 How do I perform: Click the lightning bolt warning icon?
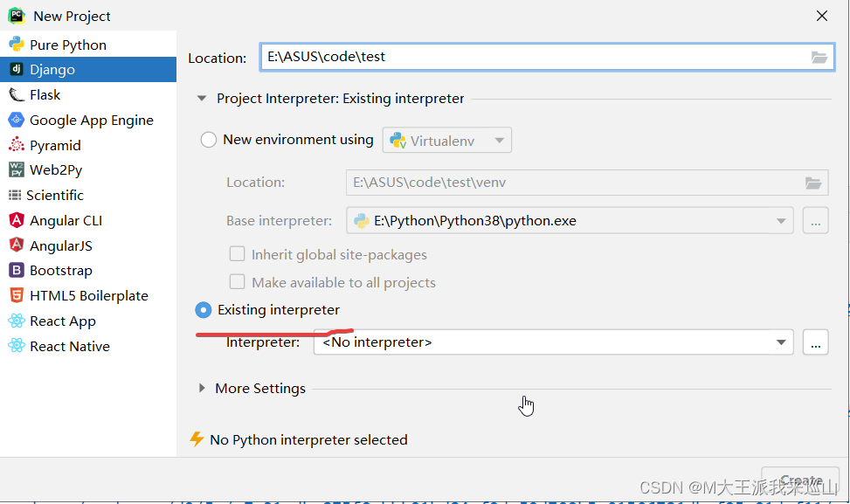pos(197,439)
